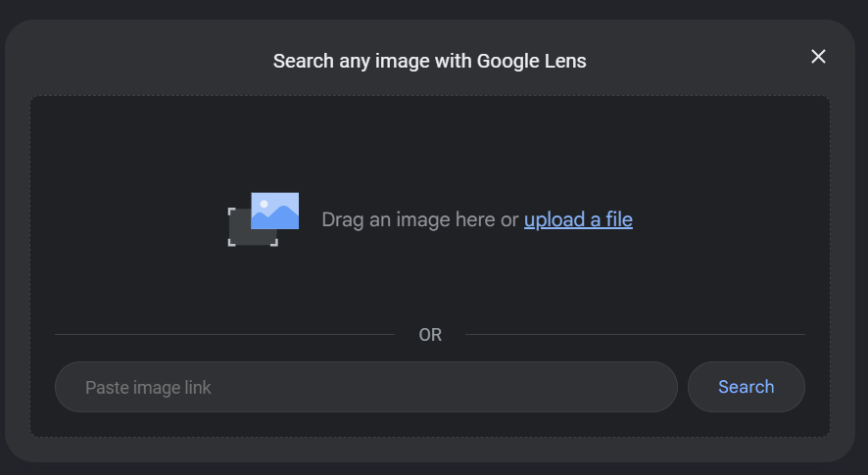The height and width of the screenshot is (475, 868).
Task: Focus the 'Paste image link' field
Action: (365, 387)
